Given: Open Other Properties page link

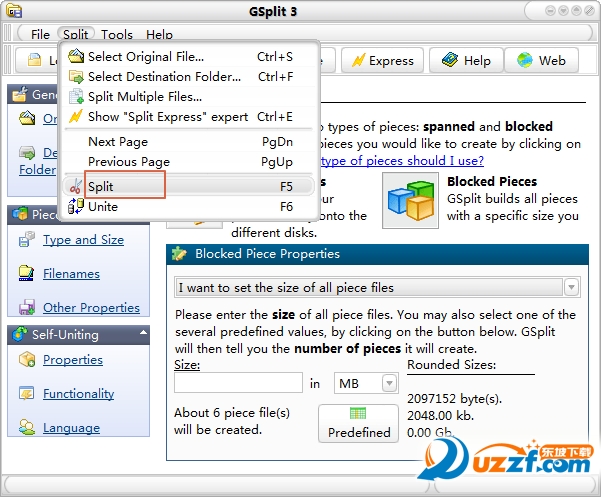Looking at the screenshot, I should (x=91, y=307).
